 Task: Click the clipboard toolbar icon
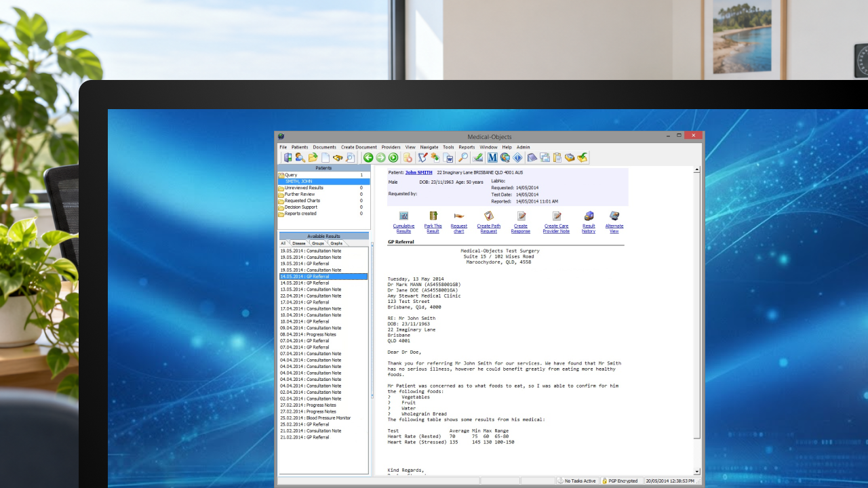557,158
